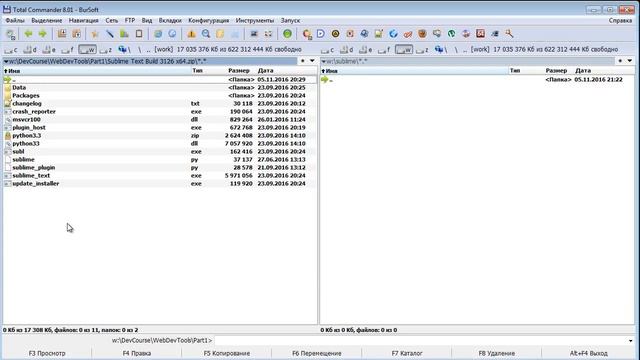Go forward with the green right arrow
The image size is (640, 360).
click(x=42, y=34)
